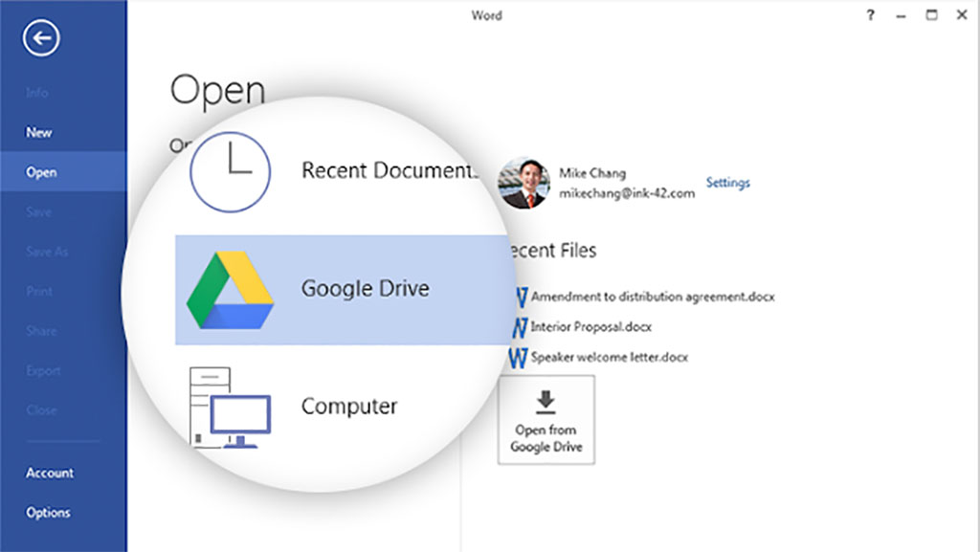980x552 pixels.
Task: Close the Word window
Action: (x=962, y=15)
